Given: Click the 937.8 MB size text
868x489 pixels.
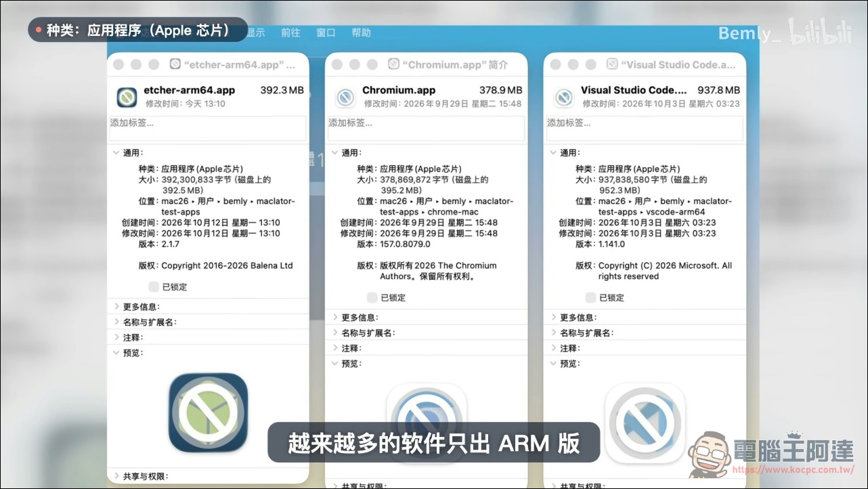Looking at the screenshot, I should point(720,90).
